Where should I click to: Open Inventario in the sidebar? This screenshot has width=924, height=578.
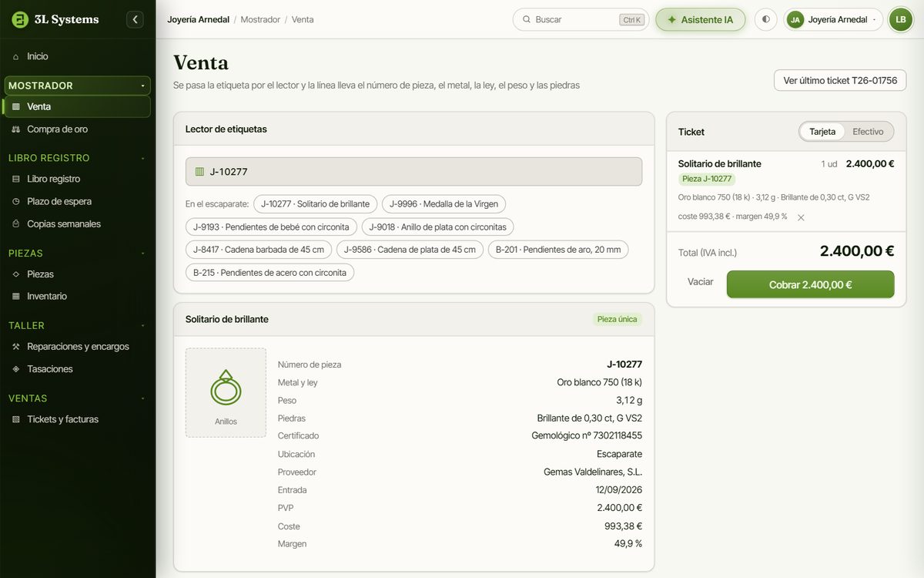78,296
